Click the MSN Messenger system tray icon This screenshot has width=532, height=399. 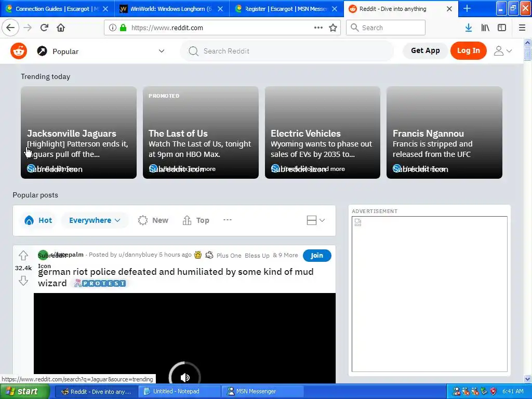click(x=457, y=392)
